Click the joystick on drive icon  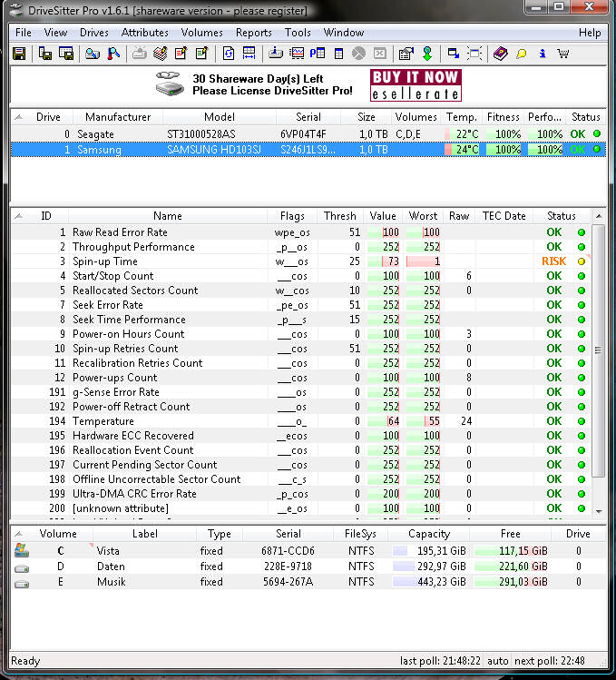point(276,54)
